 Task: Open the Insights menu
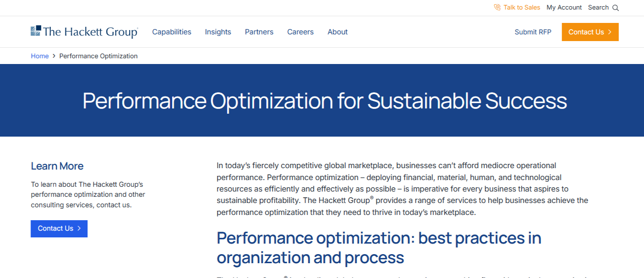(218, 32)
